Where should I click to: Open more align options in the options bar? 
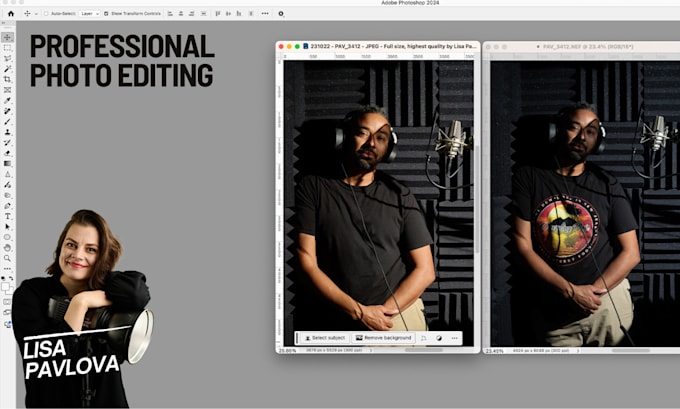(265, 13)
